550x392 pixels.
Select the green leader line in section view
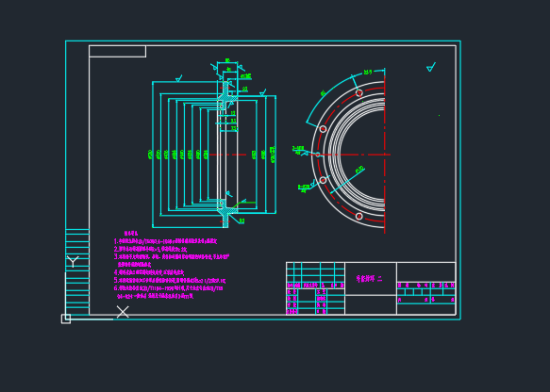[240, 204]
